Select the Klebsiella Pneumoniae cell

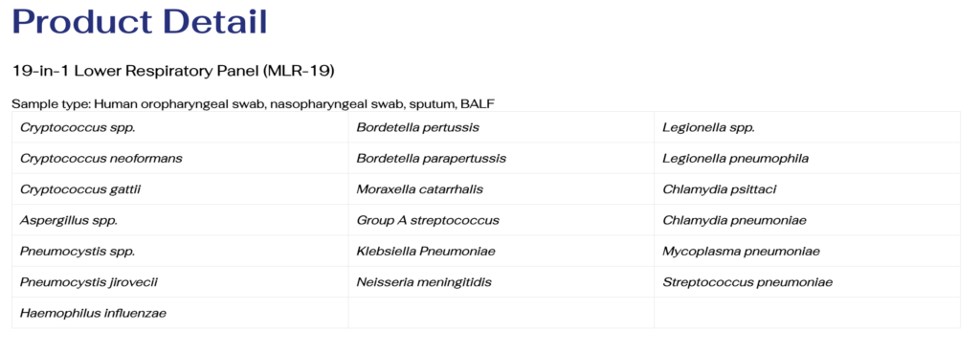tap(501, 251)
